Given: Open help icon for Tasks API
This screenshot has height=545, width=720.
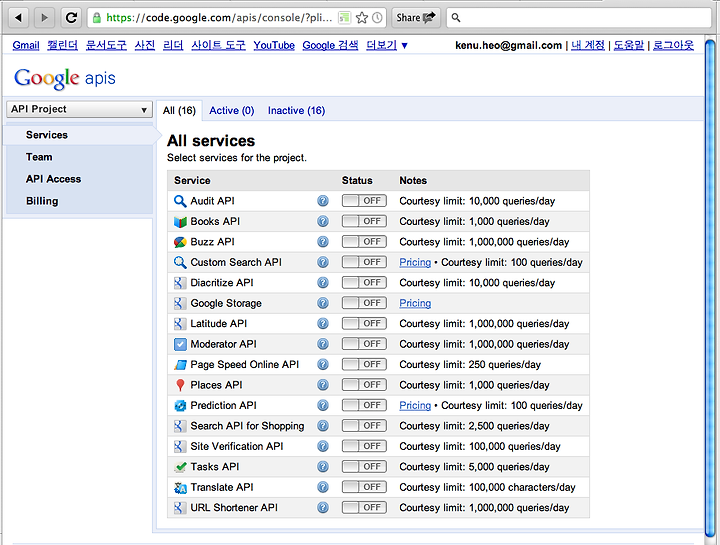Looking at the screenshot, I should [x=323, y=466].
